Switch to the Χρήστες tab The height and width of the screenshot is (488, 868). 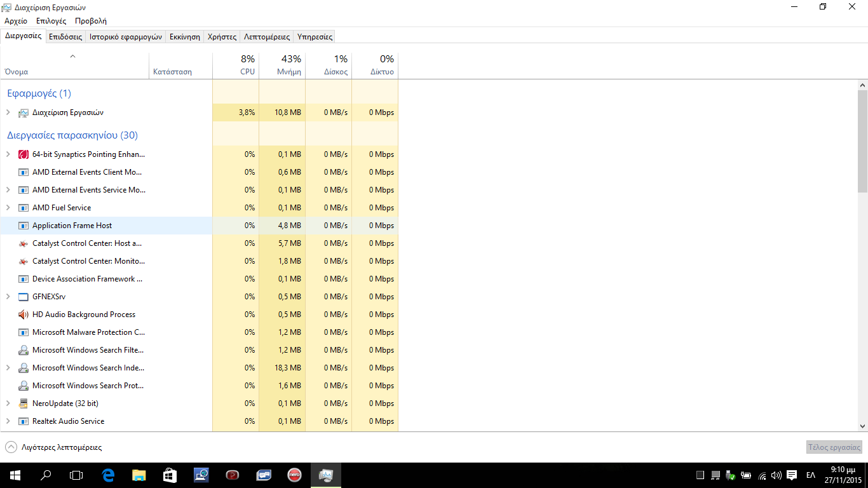pos(222,37)
